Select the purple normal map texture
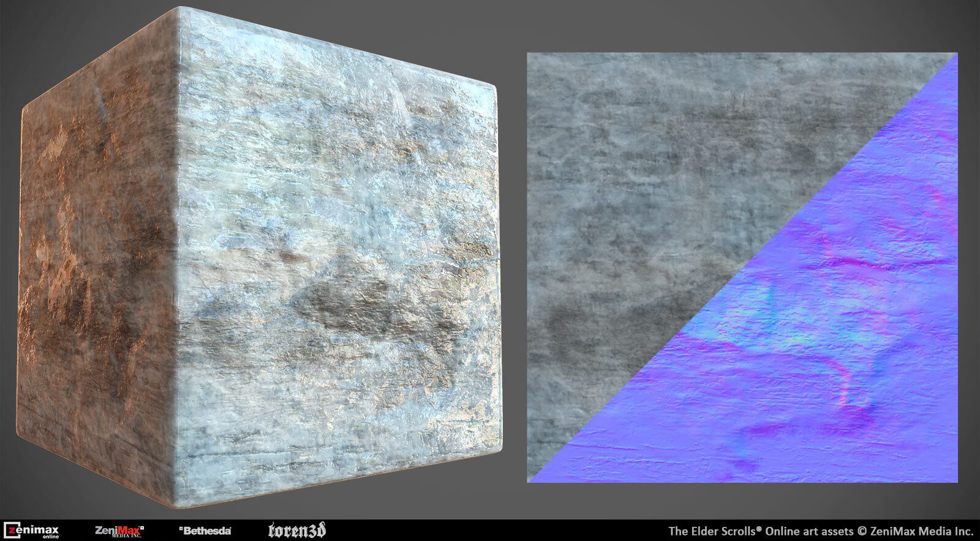Screen dimensions: 980x541 815,343
